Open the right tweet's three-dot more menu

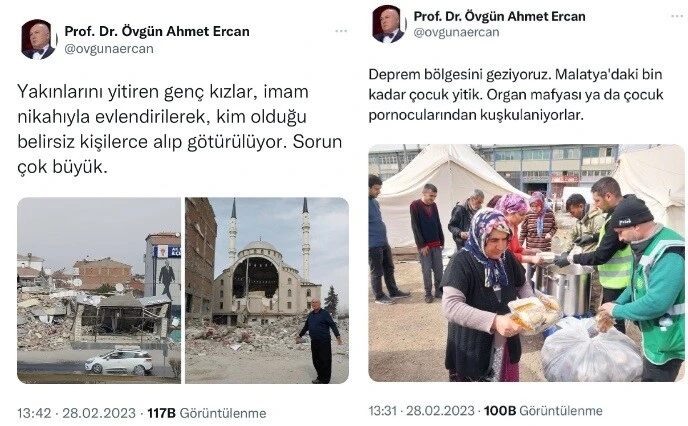(678, 17)
